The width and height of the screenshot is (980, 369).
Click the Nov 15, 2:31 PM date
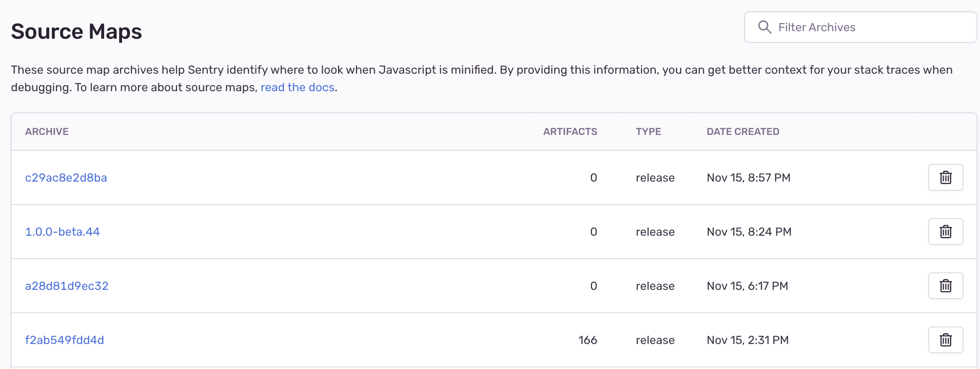click(747, 340)
